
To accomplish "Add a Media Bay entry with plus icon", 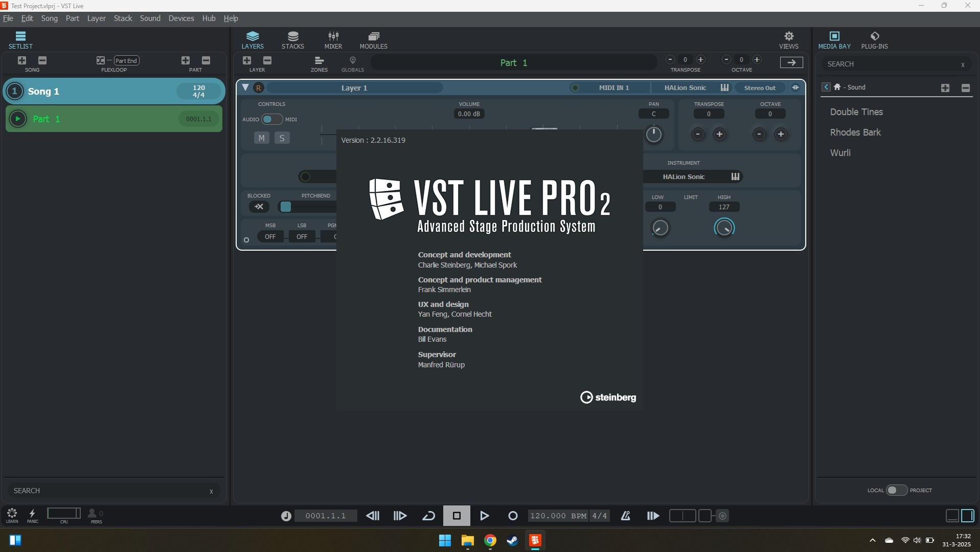I will pyautogui.click(x=945, y=88).
